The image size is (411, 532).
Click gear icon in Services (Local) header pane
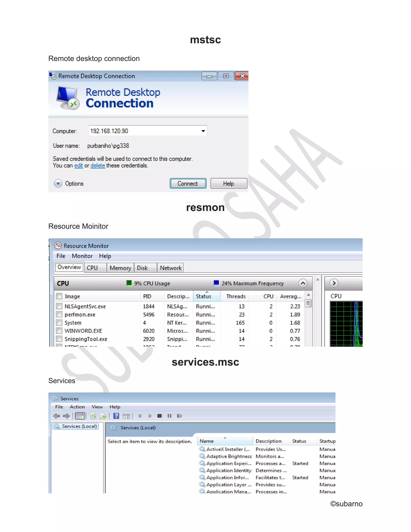pos(113,428)
